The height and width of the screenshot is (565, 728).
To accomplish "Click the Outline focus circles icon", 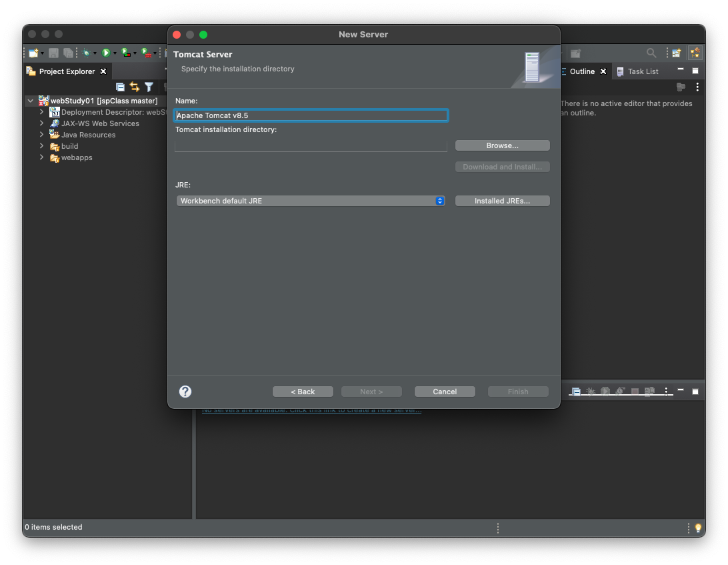I will 681,87.
